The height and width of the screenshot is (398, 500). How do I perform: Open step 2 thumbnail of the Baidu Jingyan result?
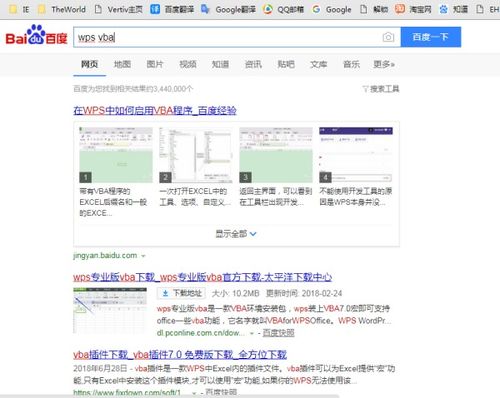196,155
